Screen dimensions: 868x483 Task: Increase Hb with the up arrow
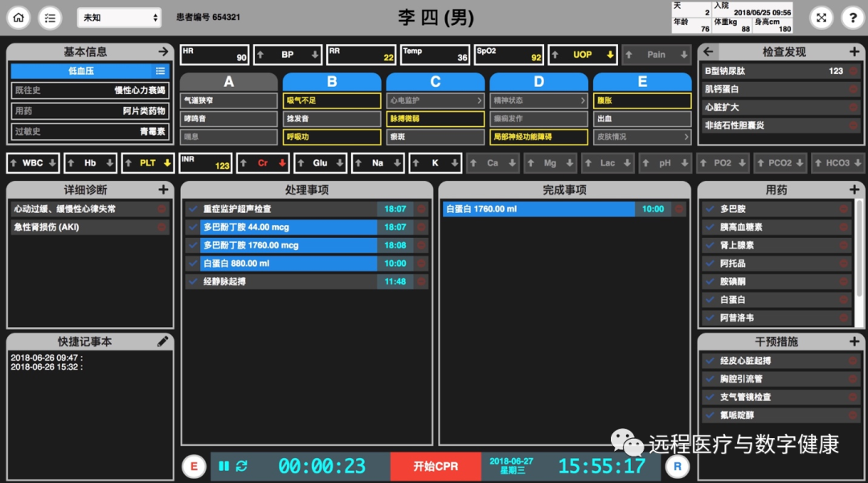[71, 163]
